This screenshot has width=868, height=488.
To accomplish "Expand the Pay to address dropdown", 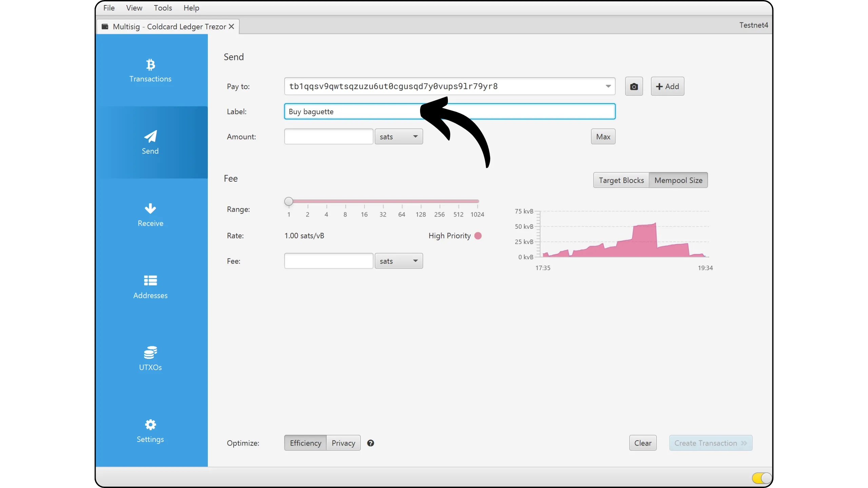I will pyautogui.click(x=608, y=86).
